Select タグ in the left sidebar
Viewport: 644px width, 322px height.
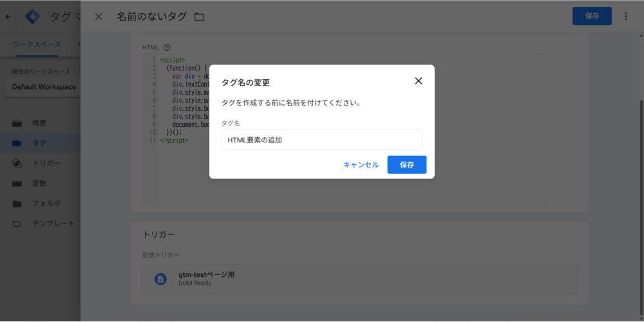pos(39,143)
